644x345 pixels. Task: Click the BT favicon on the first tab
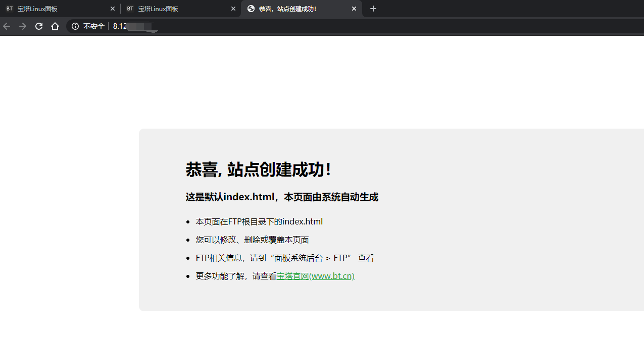coord(10,9)
